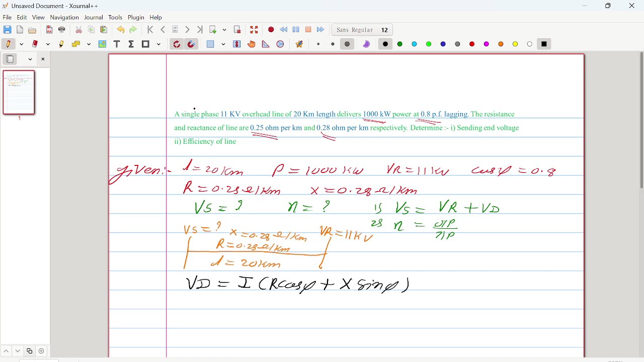Open the sidebar view selector dropdown

[30, 59]
